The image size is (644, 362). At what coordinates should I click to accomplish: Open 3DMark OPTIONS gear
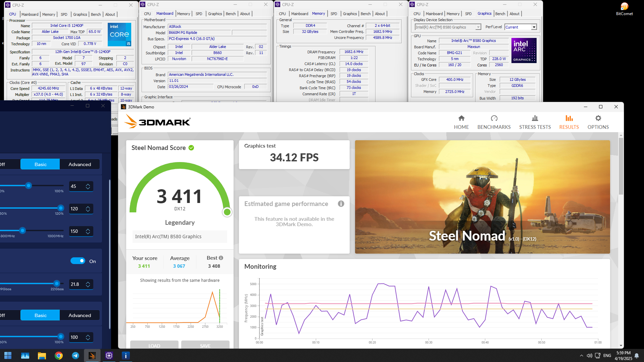pyautogui.click(x=598, y=122)
